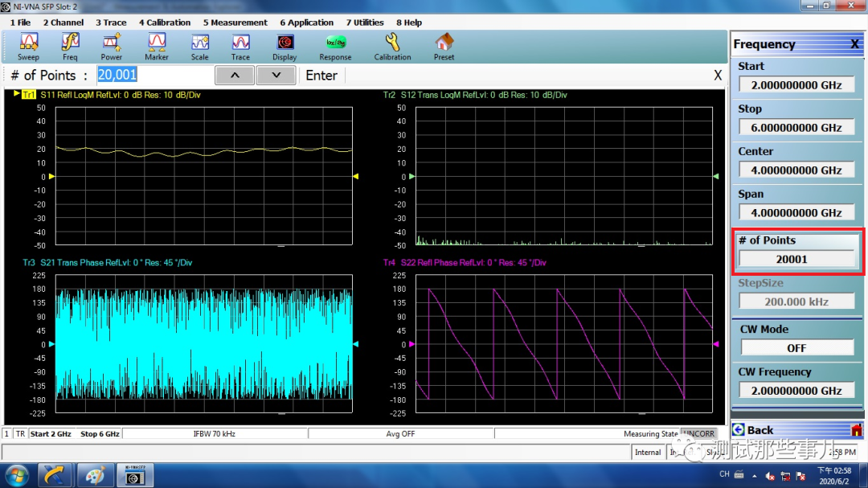Click the muted volume tray icon
The image size is (868, 488).
click(770, 476)
